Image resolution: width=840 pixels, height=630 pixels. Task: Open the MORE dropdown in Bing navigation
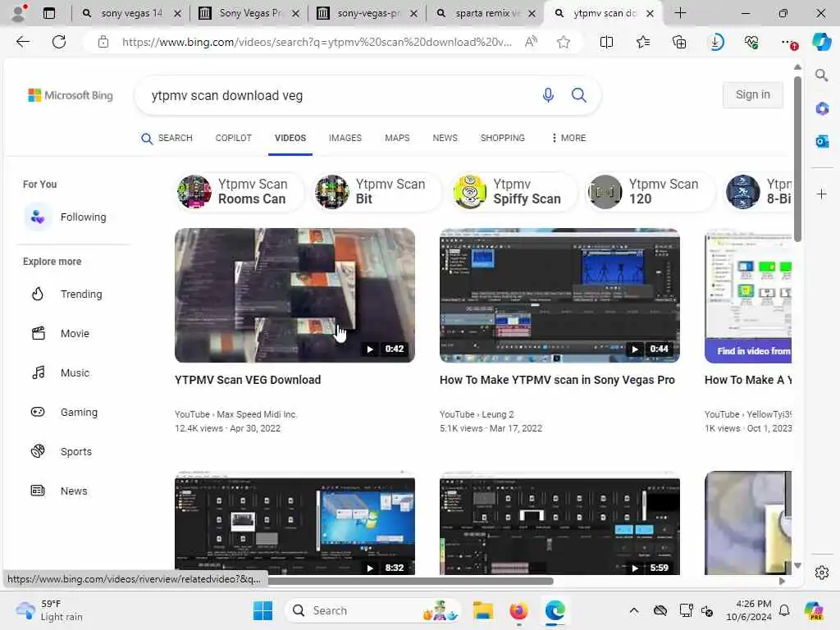point(569,138)
